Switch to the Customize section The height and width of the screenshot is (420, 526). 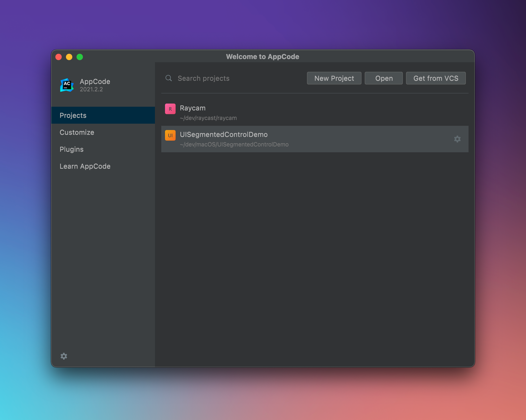(77, 132)
